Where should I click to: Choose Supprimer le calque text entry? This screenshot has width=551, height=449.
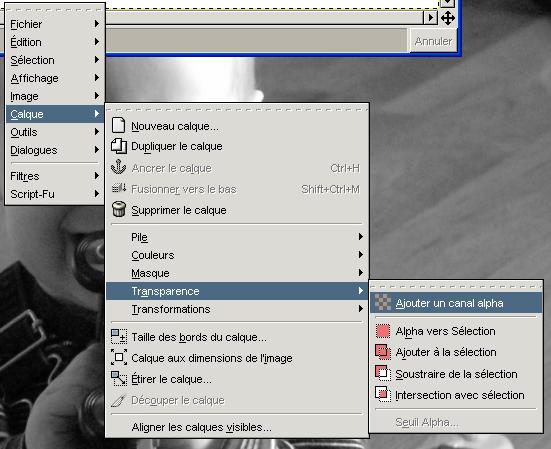(179, 210)
